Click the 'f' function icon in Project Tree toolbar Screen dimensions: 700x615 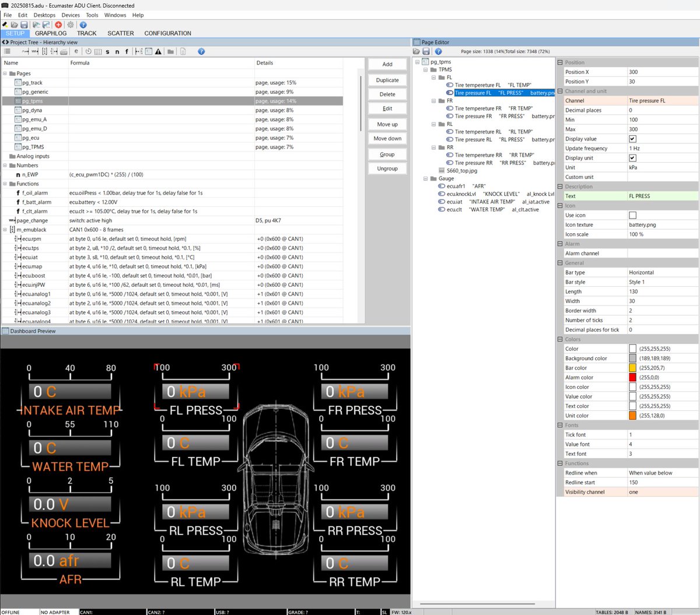[x=127, y=51]
